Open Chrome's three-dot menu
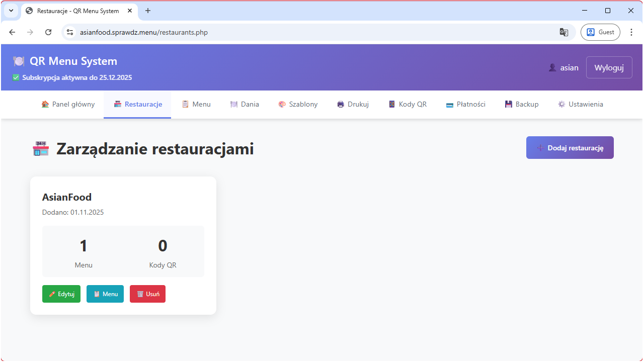Image resolution: width=644 pixels, height=362 pixels. pos(631,32)
